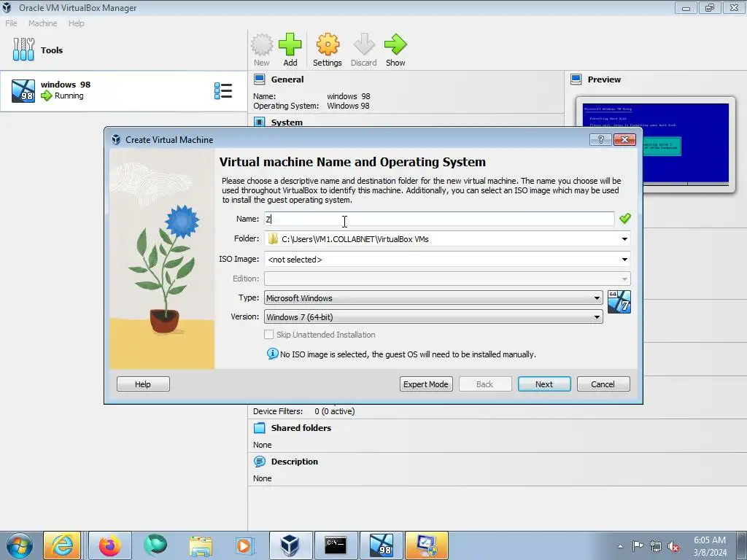Expand the Folder dropdown

click(x=624, y=239)
